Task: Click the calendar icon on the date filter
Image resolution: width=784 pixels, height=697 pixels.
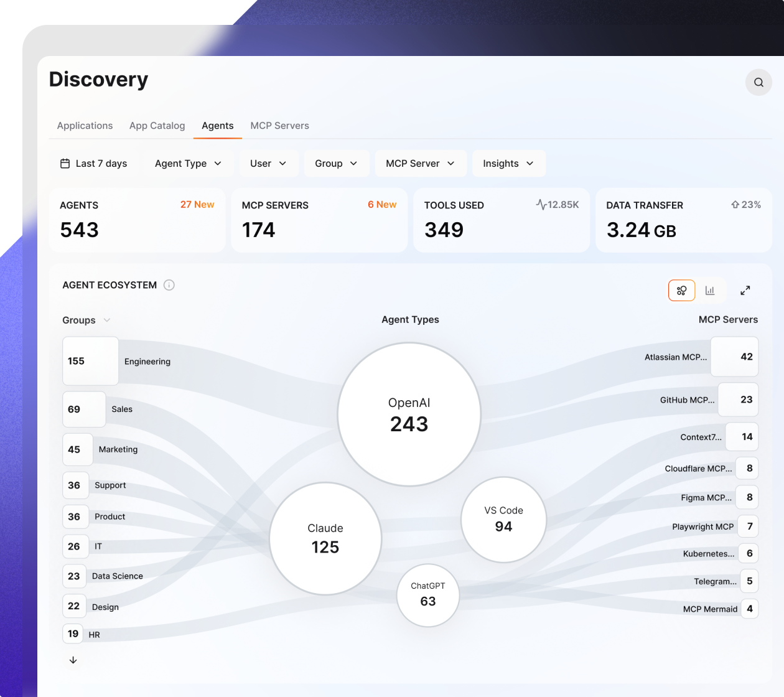Action: tap(65, 163)
